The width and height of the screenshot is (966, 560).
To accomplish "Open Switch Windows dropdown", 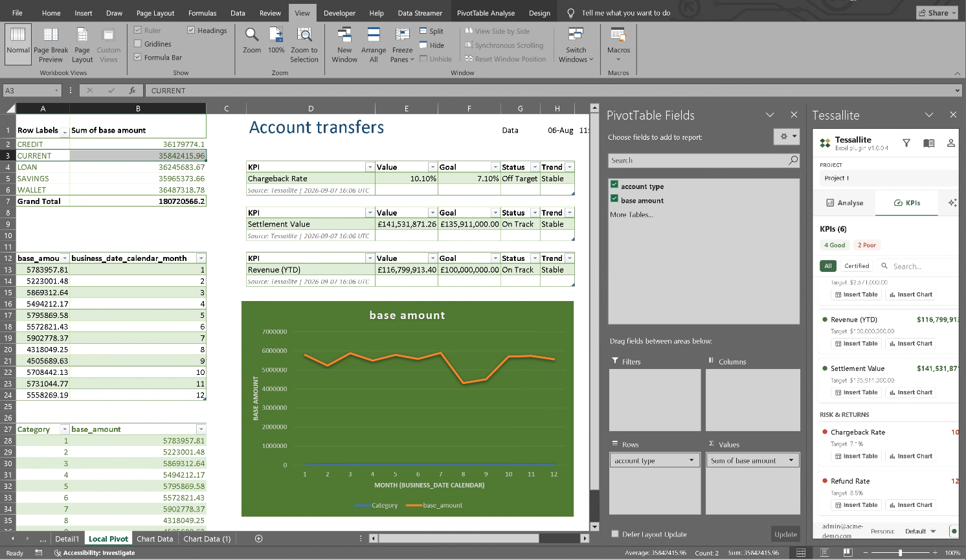I will point(576,45).
